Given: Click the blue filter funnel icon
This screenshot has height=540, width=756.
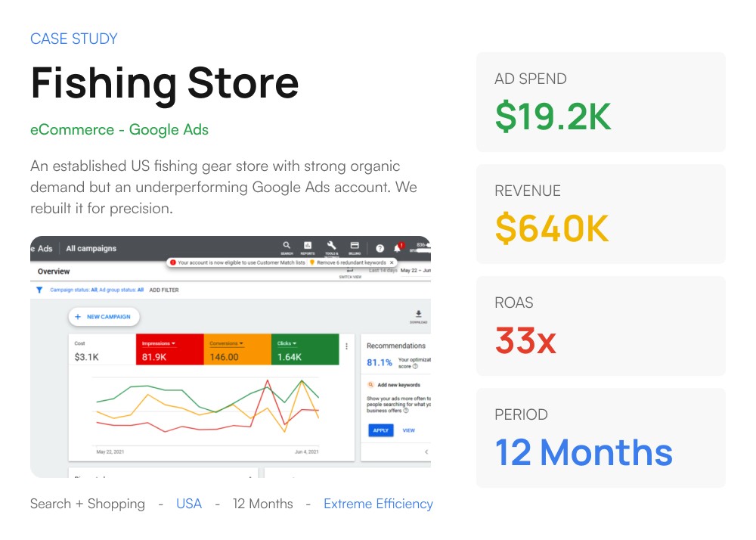Looking at the screenshot, I should 39,290.
